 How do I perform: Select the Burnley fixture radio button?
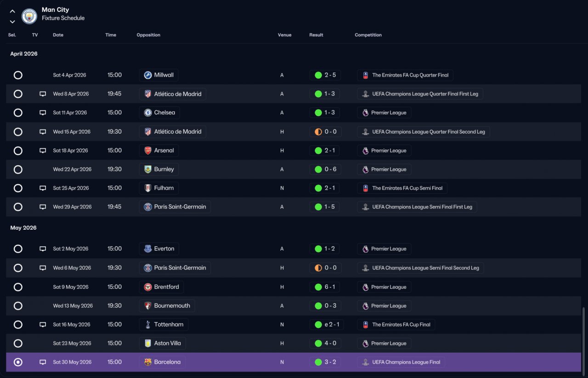pyautogui.click(x=18, y=169)
